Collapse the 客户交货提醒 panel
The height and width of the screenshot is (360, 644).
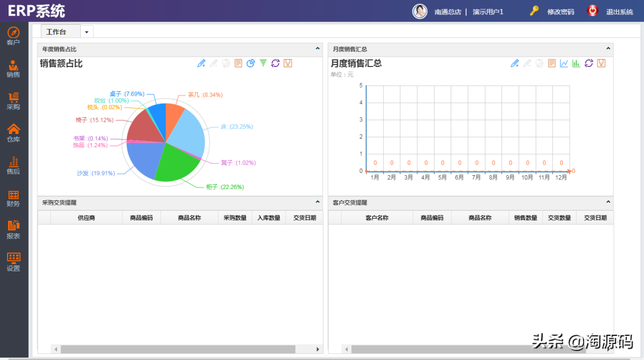608,202
